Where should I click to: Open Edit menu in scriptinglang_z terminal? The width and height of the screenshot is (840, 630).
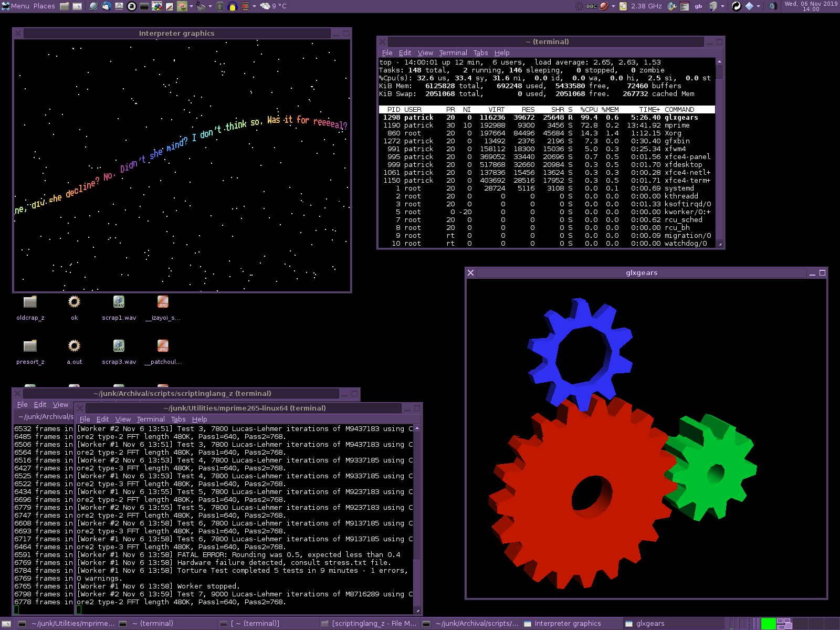coord(40,404)
